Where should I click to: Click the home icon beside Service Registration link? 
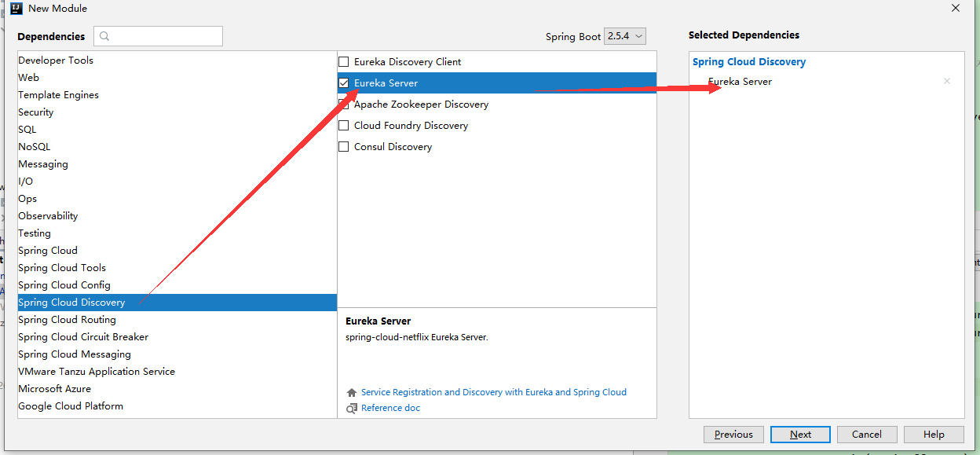pyautogui.click(x=352, y=392)
